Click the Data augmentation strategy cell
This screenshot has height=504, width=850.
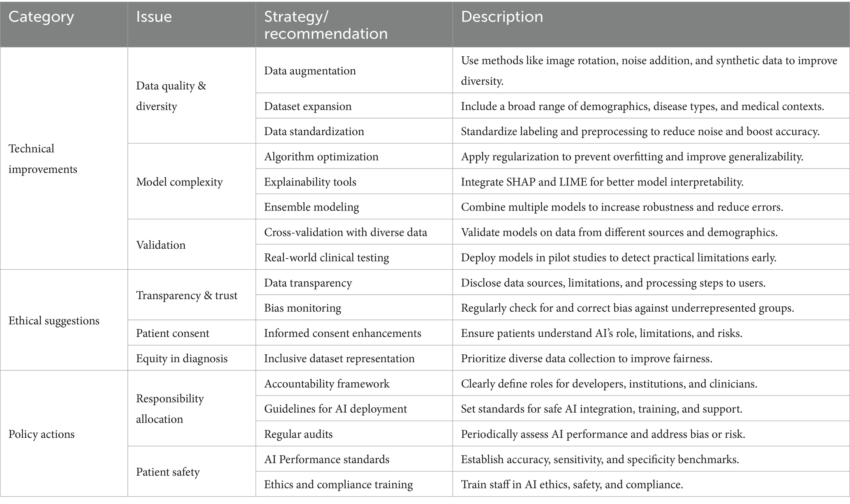click(310, 71)
